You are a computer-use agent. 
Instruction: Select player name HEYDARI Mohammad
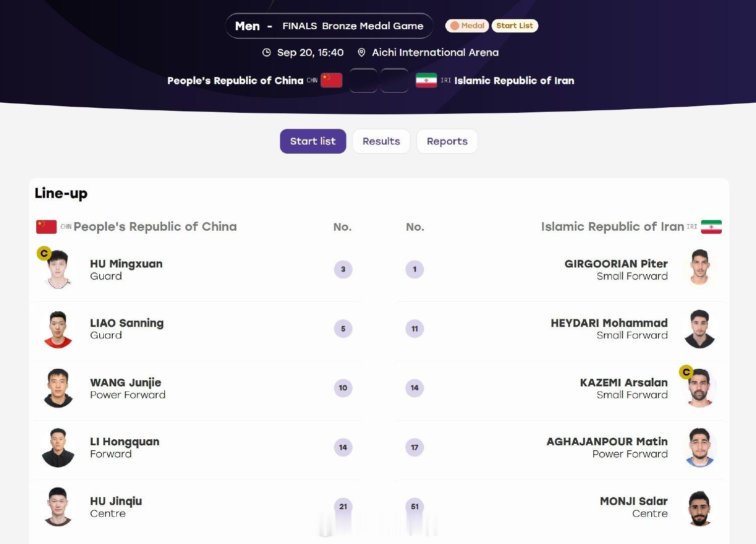point(609,323)
